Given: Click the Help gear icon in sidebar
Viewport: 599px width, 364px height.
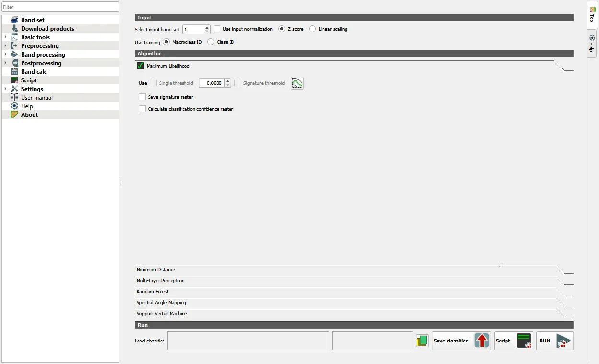Looking at the screenshot, I should 14,106.
